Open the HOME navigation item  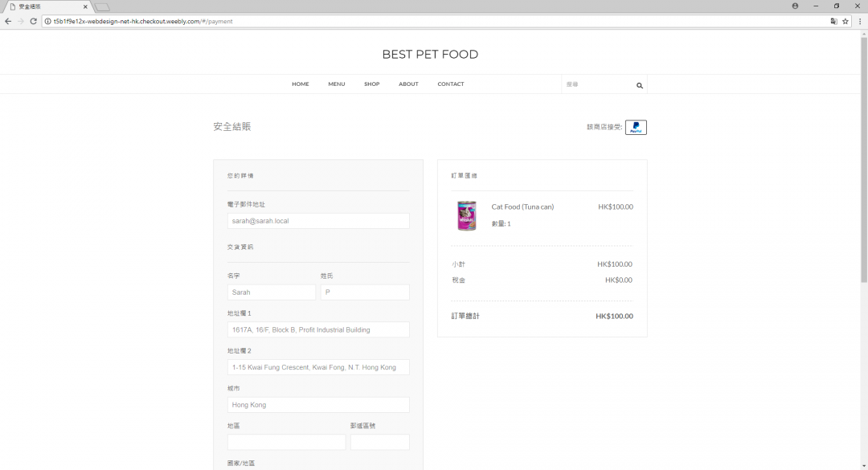tap(300, 84)
